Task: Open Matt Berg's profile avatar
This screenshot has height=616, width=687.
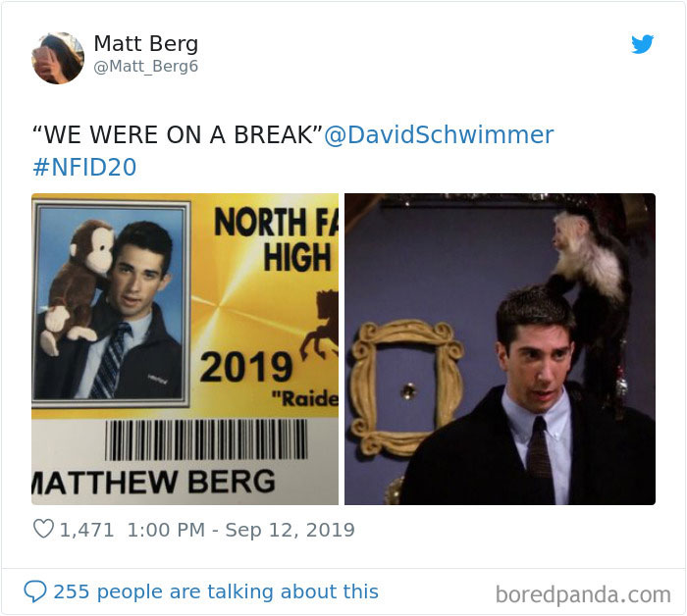Action: (58, 58)
